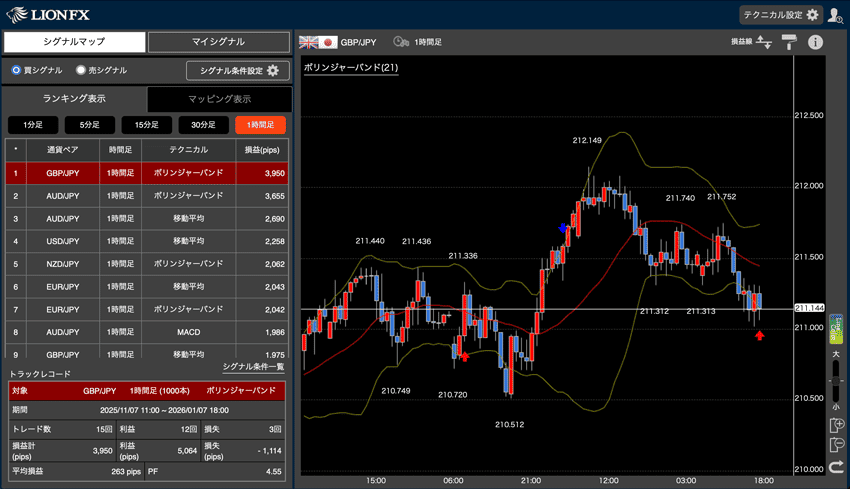Click the blue down sell signal arrow
Screen dimensions: 850x489
pos(563,228)
